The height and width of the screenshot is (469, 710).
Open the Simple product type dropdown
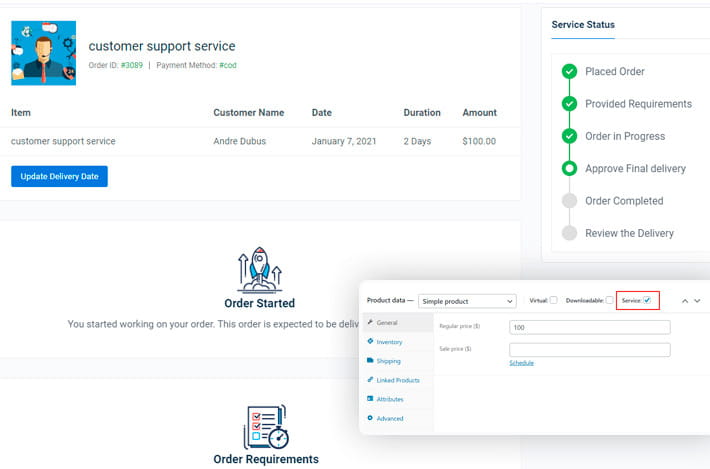[467, 301]
